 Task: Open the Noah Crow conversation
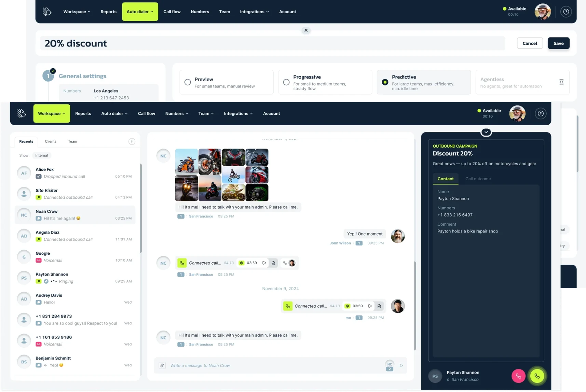click(x=75, y=215)
